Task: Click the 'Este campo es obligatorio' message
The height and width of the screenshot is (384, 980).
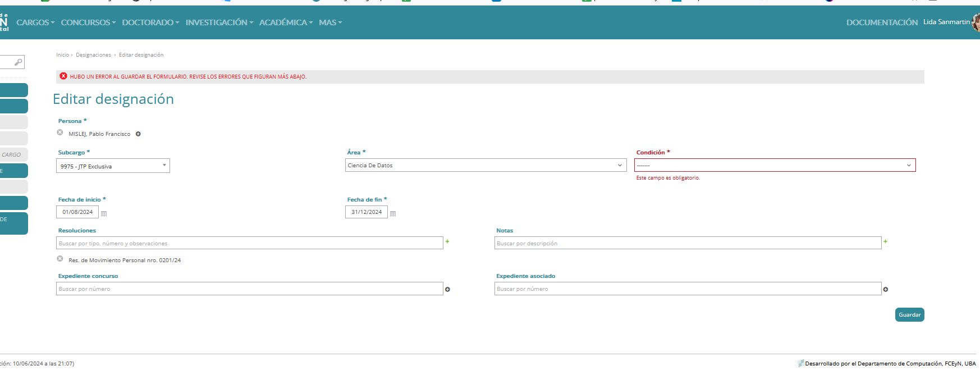Action: click(x=668, y=178)
